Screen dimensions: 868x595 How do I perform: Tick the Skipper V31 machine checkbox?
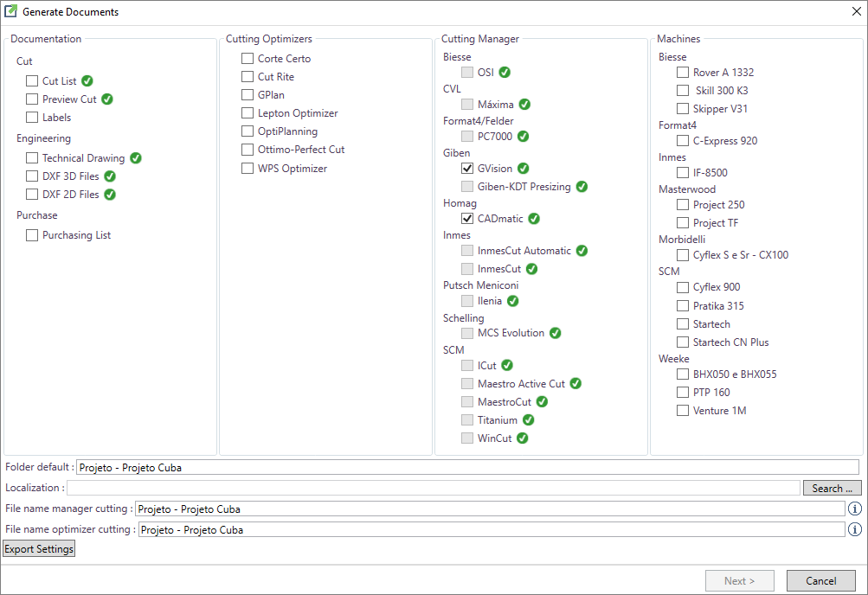click(x=683, y=109)
